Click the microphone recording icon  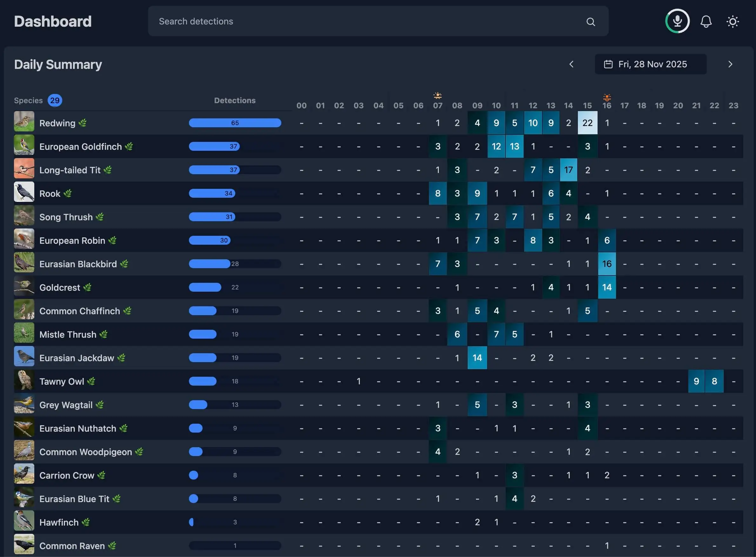677,21
